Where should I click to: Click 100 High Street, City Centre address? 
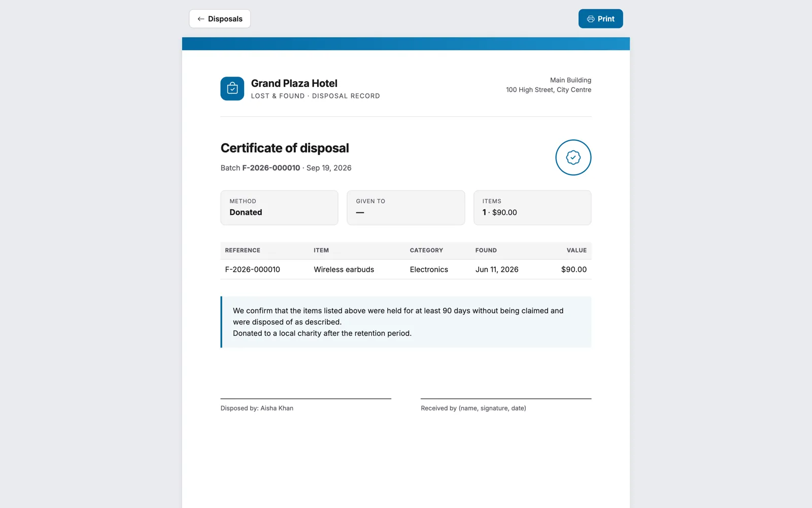click(x=549, y=90)
